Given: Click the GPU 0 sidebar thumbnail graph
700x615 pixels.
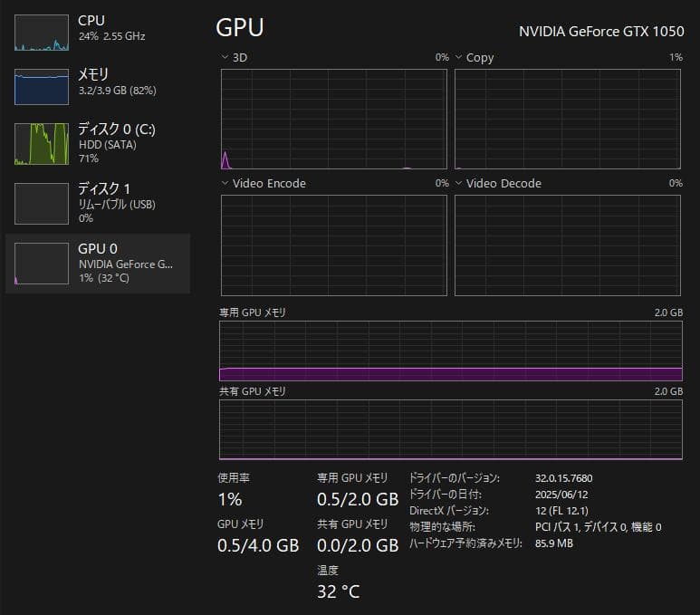Looking at the screenshot, I should (42, 264).
